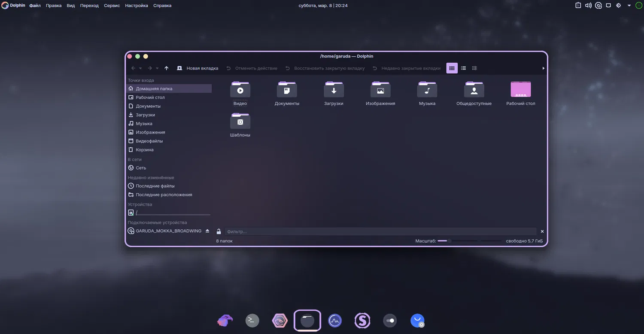Click the date and time clock

323,6
